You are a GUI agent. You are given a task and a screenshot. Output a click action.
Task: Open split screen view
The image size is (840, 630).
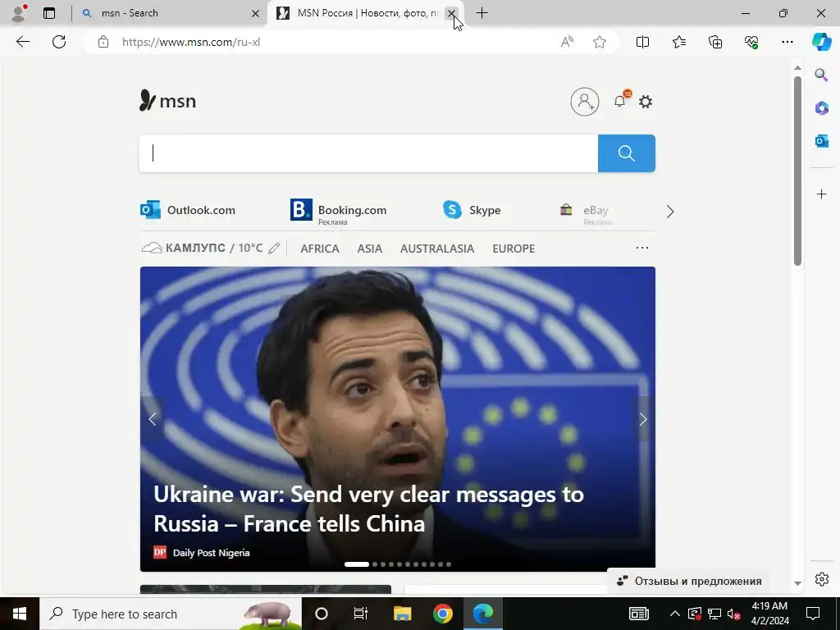[x=642, y=42]
